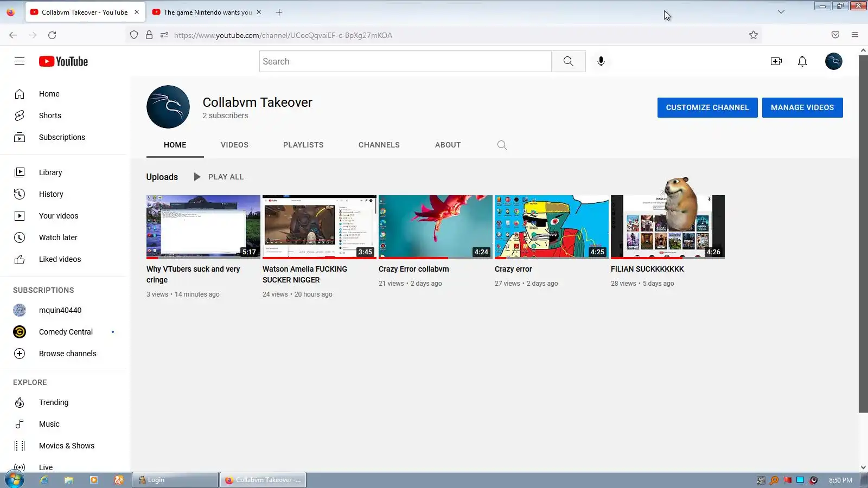Image resolution: width=868 pixels, height=488 pixels.
Task: Open the Windows Start menu
Action: pos(15,480)
